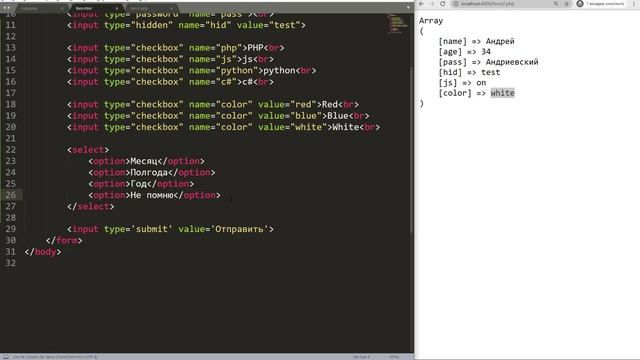Viewport: 640px width, 360px height.
Task: Open the browser profile avatar
Action: point(580,4)
